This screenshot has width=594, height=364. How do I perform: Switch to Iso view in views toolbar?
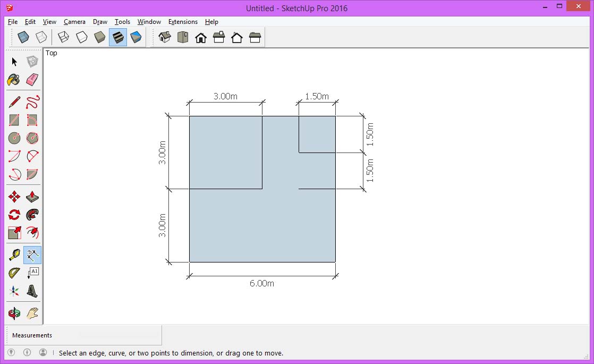[165, 37]
